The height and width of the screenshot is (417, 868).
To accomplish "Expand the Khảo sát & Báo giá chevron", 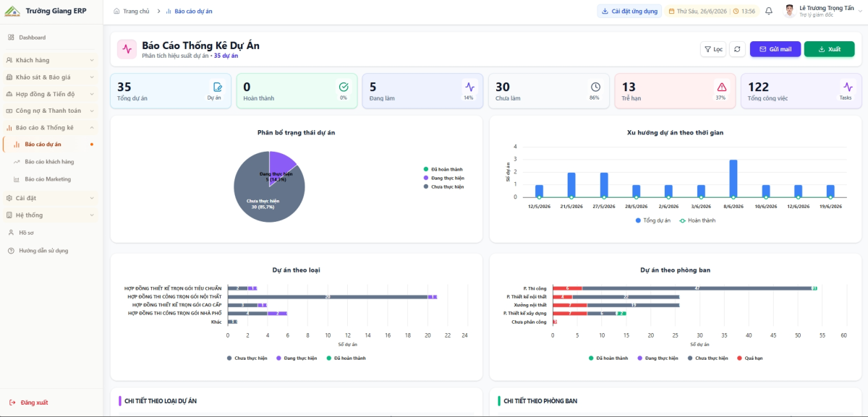I will pyautogui.click(x=91, y=77).
